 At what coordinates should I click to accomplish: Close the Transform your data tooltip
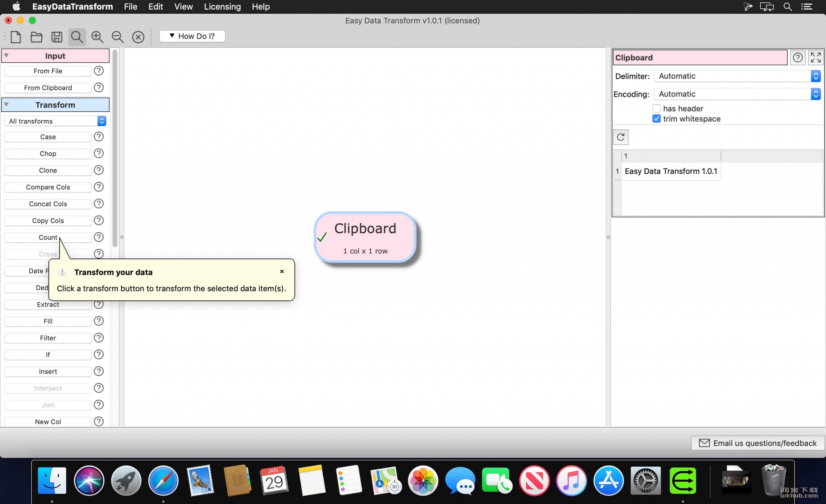tap(282, 271)
